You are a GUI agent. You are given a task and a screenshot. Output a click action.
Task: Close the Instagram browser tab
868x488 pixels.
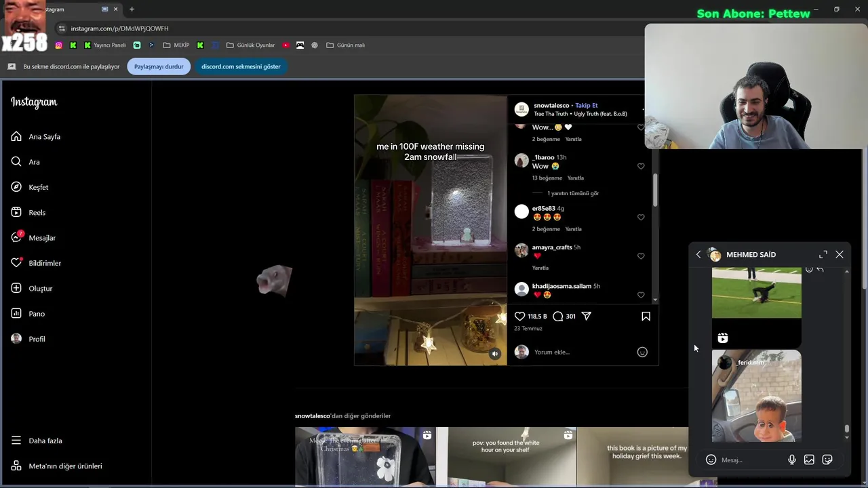coord(116,9)
